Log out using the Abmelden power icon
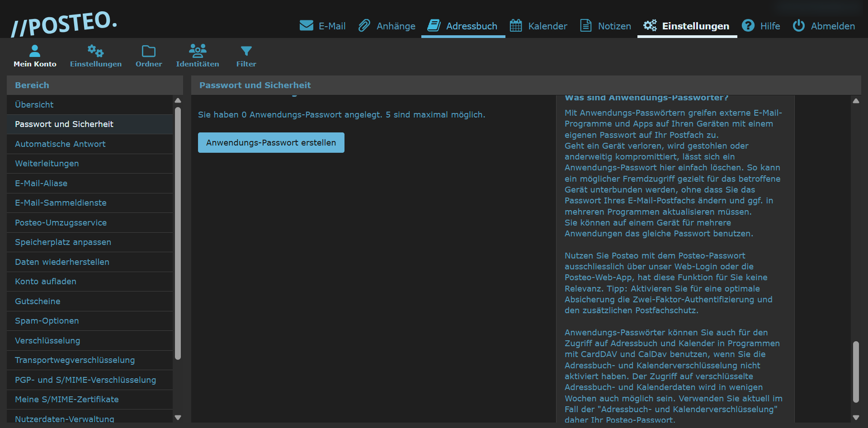Image resolution: width=868 pixels, height=428 pixels. [x=799, y=26]
